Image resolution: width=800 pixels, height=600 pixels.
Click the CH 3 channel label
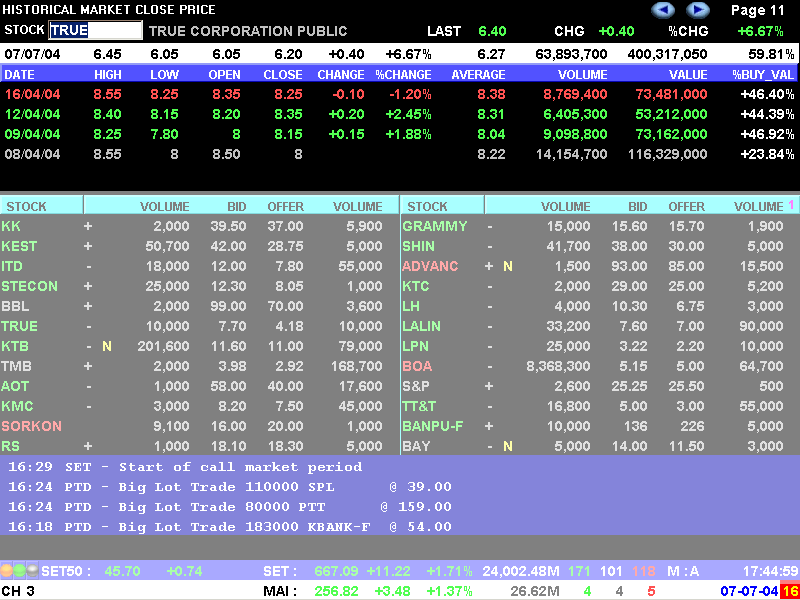tap(18, 591)
